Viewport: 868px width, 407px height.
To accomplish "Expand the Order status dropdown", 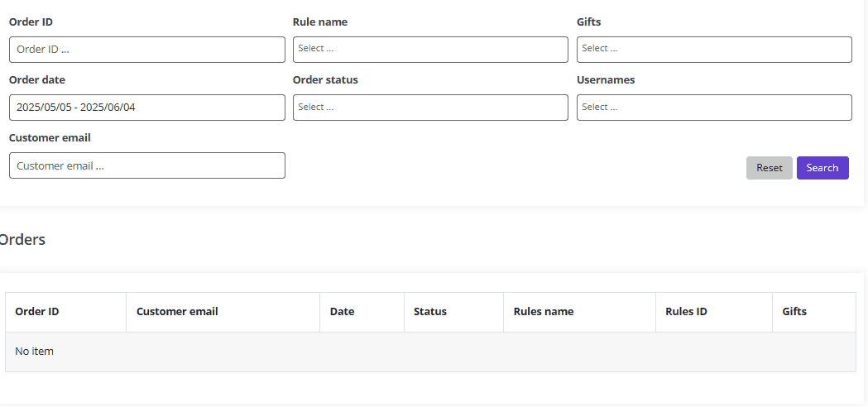I will [x=430, y=108].
